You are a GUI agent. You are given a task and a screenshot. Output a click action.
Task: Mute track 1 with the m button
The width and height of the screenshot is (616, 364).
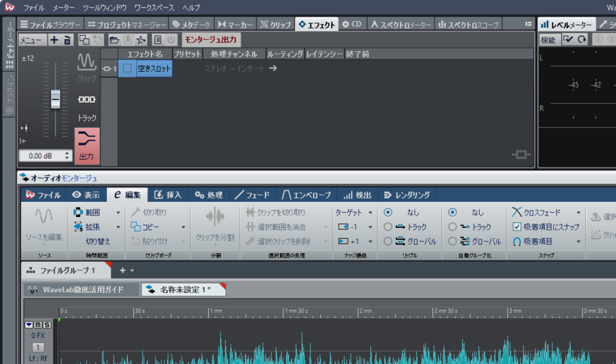coord(38,325)
